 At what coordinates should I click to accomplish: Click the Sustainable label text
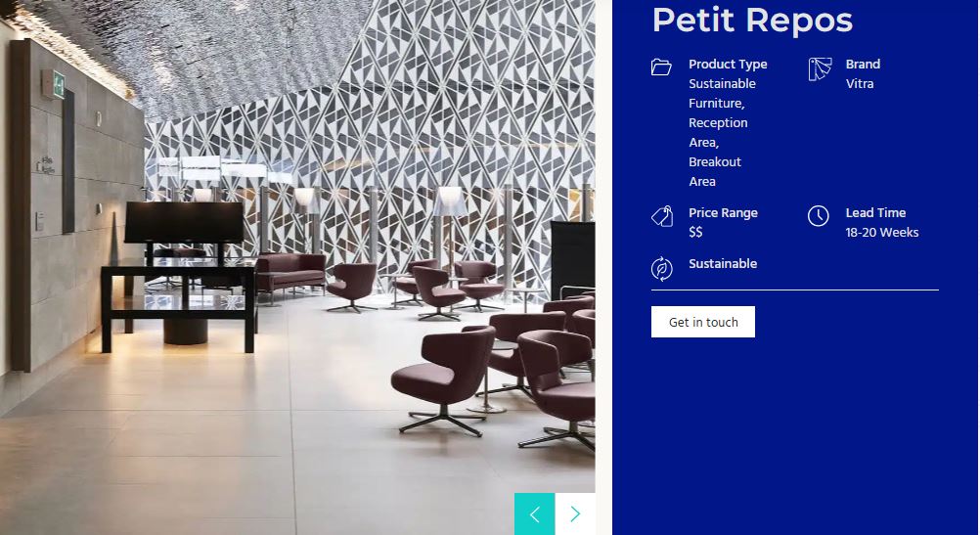tap(723, 264)
